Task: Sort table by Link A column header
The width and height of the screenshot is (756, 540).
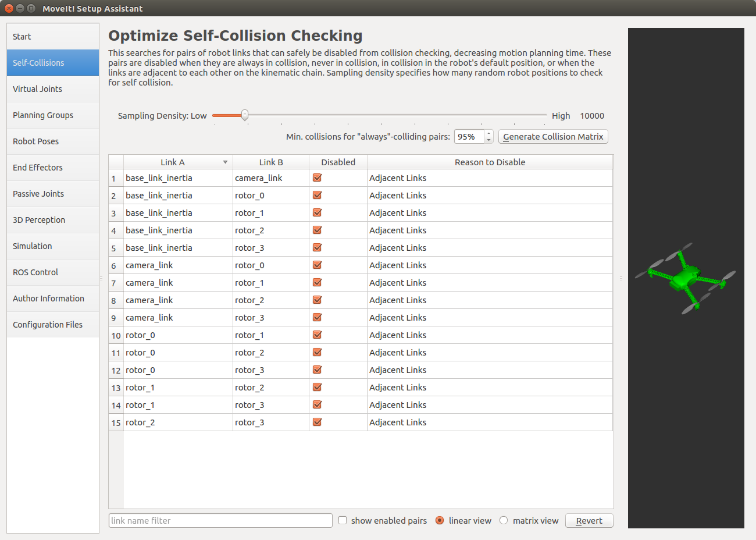Action: 178,162
